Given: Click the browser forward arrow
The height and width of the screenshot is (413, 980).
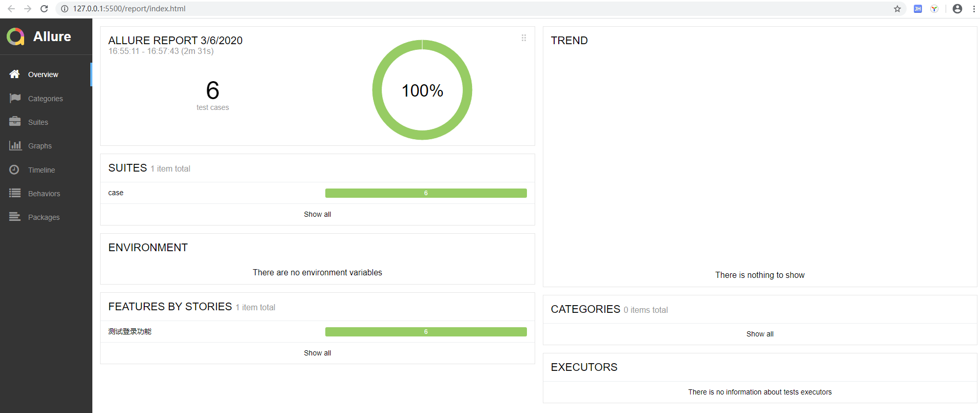Looking at the screenshot, I should point(28,9).
